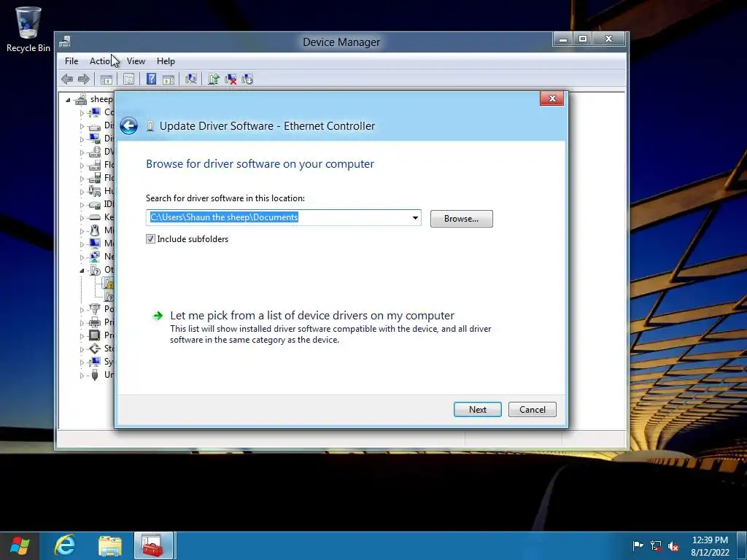Select the unknown device with yellow warning icon
Image resolution: width=747 pixels, height=560 pixels.
(109, 283)
